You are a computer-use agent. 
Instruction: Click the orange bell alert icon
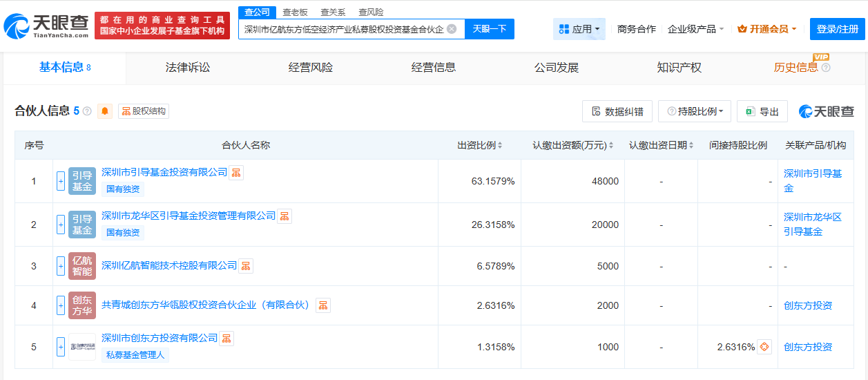click(x=105, y=111)
